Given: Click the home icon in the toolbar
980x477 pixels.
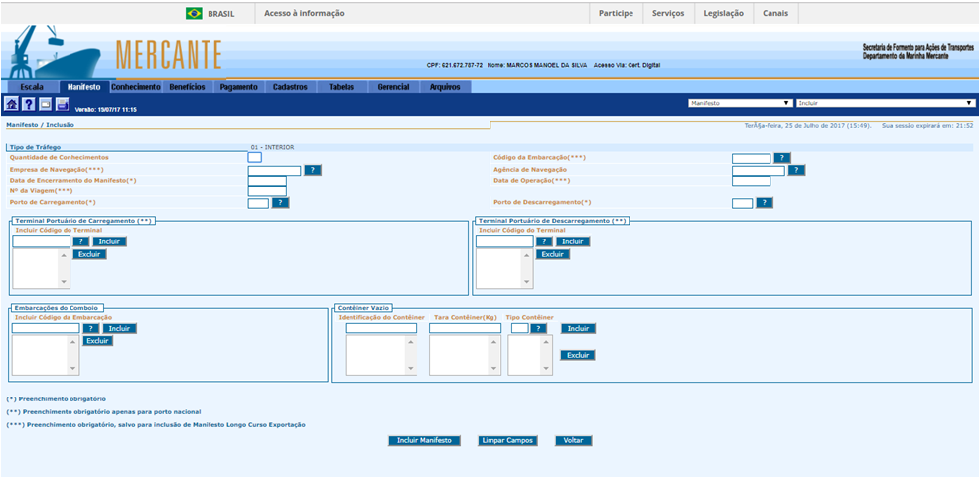Looking at the screenshot, I should click(x=12, y=104).
